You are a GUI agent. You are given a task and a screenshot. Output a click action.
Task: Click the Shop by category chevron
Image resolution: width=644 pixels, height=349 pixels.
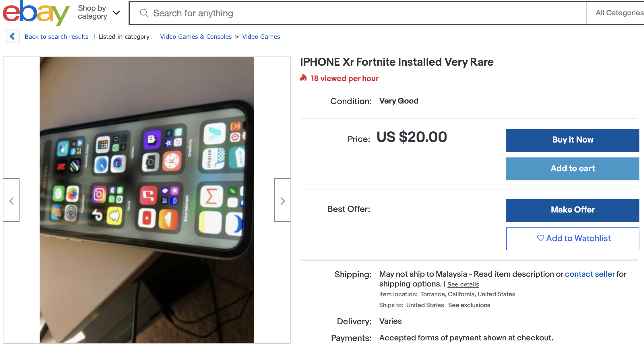click(x=116, y=13)
